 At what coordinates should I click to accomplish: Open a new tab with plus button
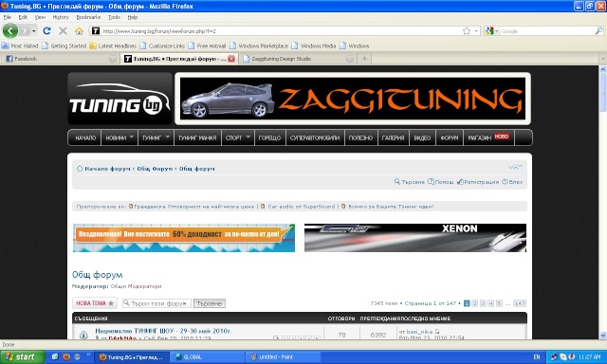tap(364, 59)
